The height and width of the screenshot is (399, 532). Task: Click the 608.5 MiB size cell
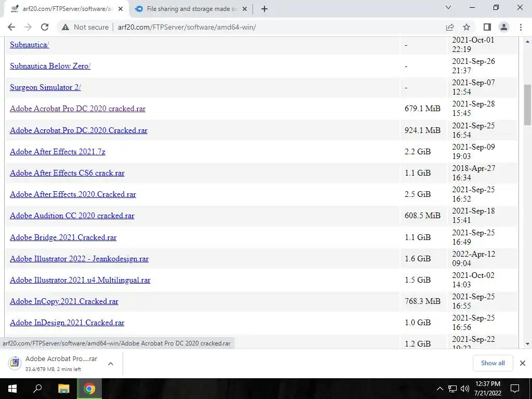pyautogui.click(x=422, y=216)
